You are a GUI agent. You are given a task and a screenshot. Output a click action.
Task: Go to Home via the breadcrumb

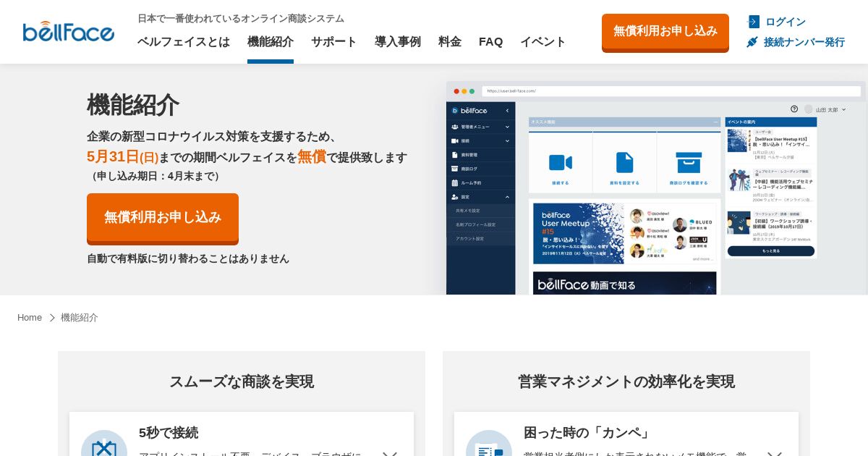tap(30, 318)
